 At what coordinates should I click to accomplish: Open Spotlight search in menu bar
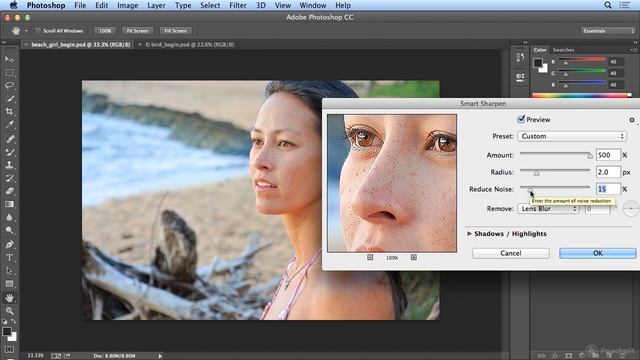608,5
